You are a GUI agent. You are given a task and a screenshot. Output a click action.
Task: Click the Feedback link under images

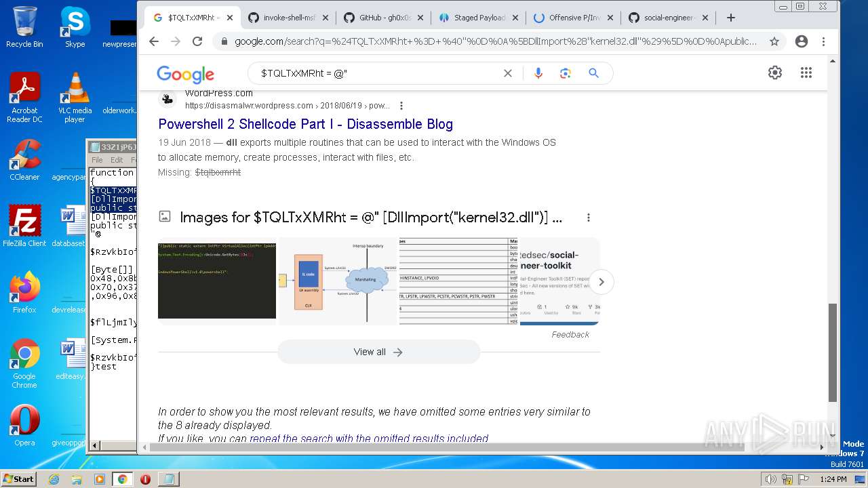point(570,334)
